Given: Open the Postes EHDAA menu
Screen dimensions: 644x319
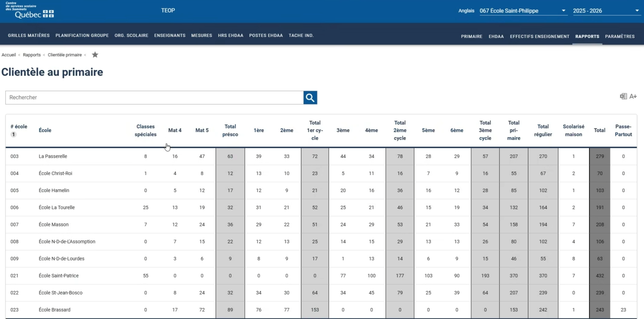Looking at the screenshot, I should (266, 36).
